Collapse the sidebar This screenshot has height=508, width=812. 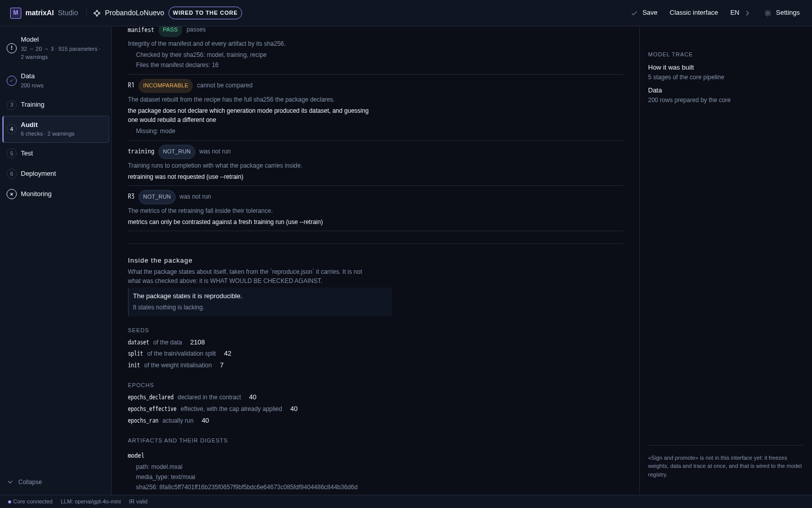coord(25,482)
